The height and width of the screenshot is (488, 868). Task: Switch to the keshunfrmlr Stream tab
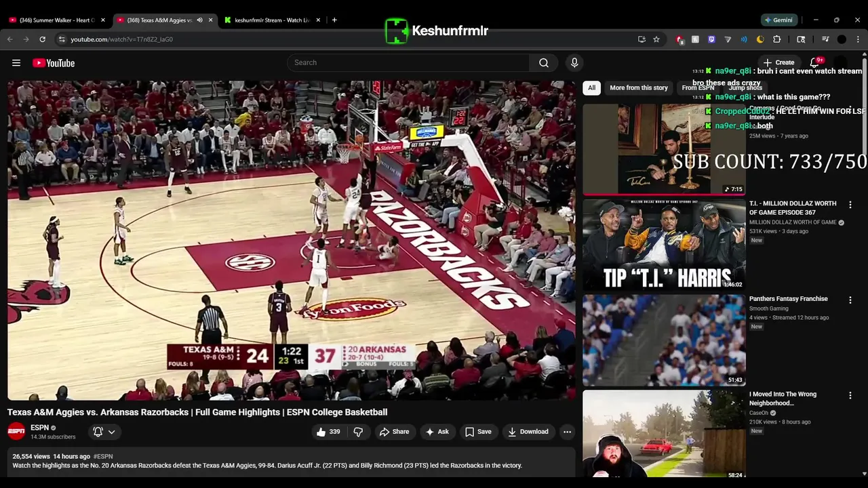[x=272, y=20]
